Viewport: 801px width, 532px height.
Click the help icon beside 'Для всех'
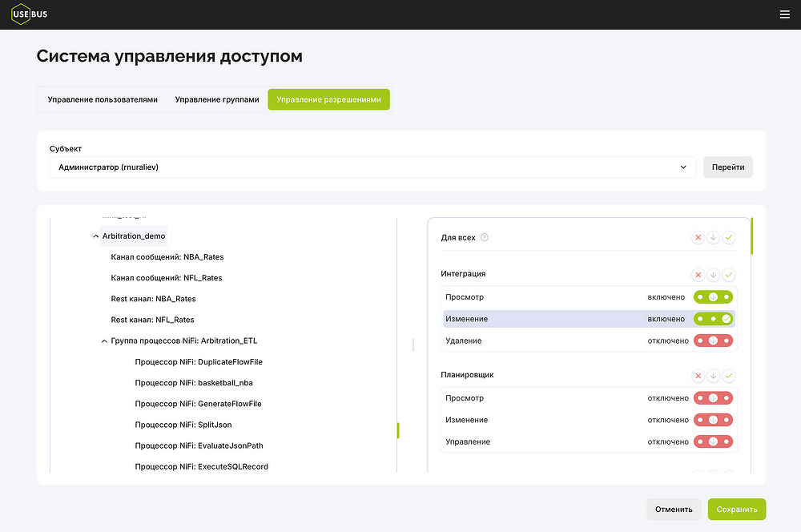tap(484, 238)
